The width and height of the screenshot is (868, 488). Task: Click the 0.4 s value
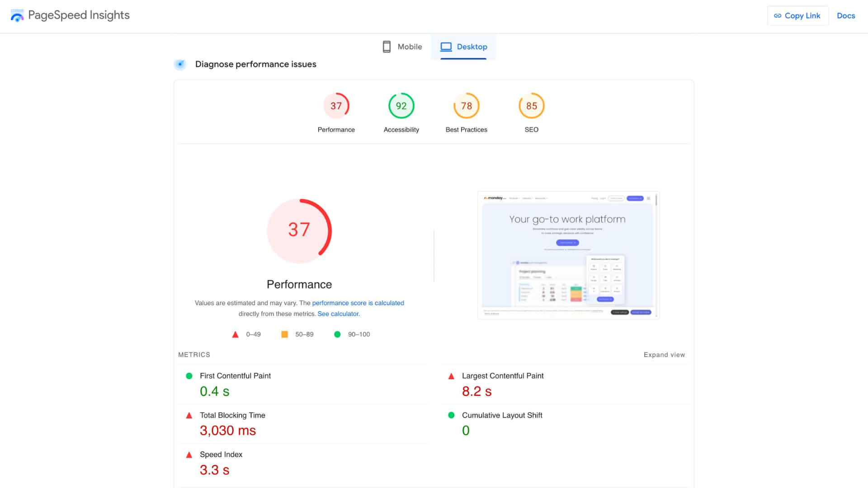click(x=214, y=391)
